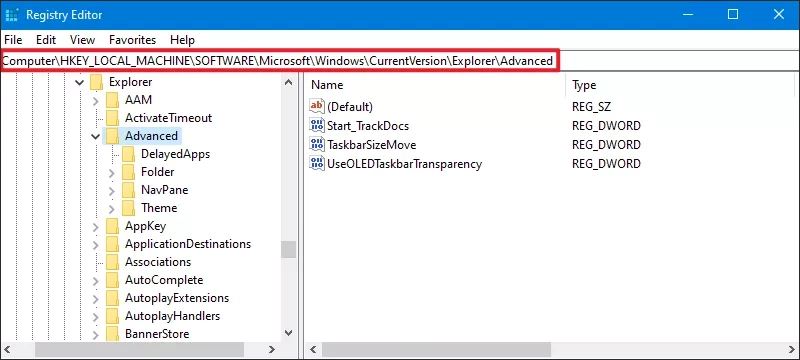
Task: Select the Start_TrackDocs value name
Action: [368, 126]
